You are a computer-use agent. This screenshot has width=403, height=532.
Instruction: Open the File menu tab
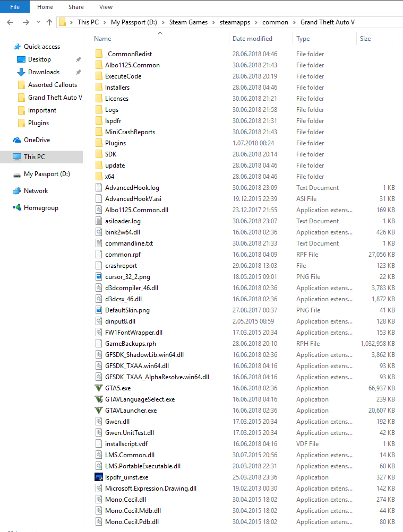[15, 7]
